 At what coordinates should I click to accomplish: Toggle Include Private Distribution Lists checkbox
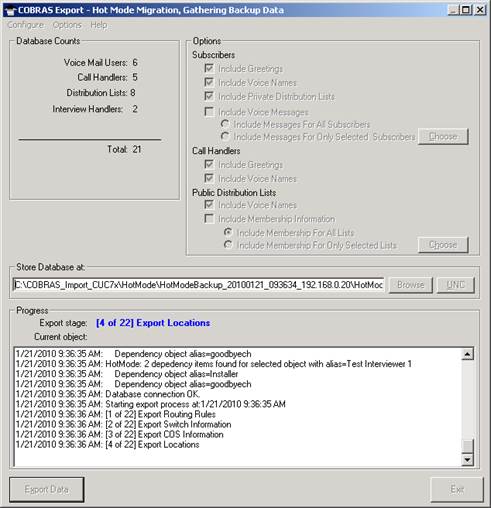[x=209, y=96]
